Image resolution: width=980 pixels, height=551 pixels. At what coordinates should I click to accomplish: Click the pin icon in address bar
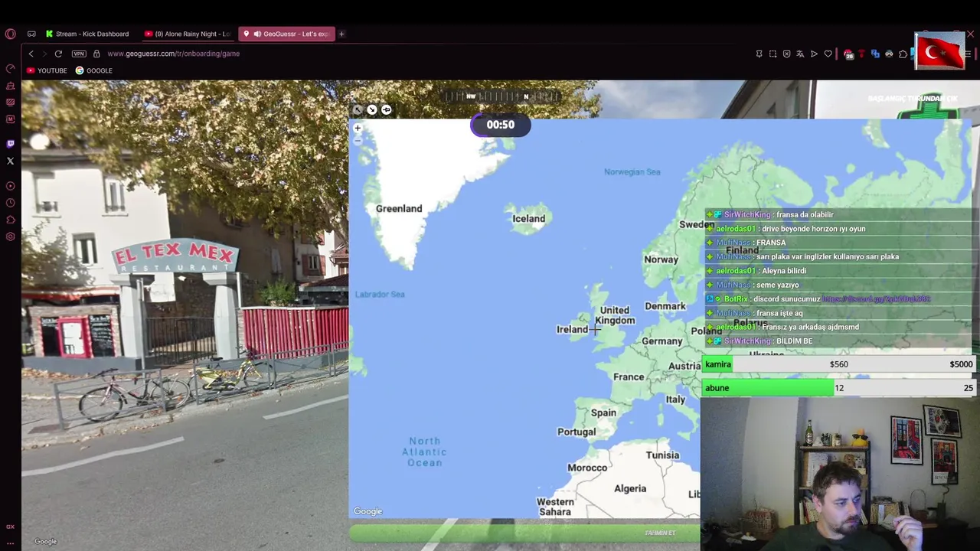tap(759, 54)
